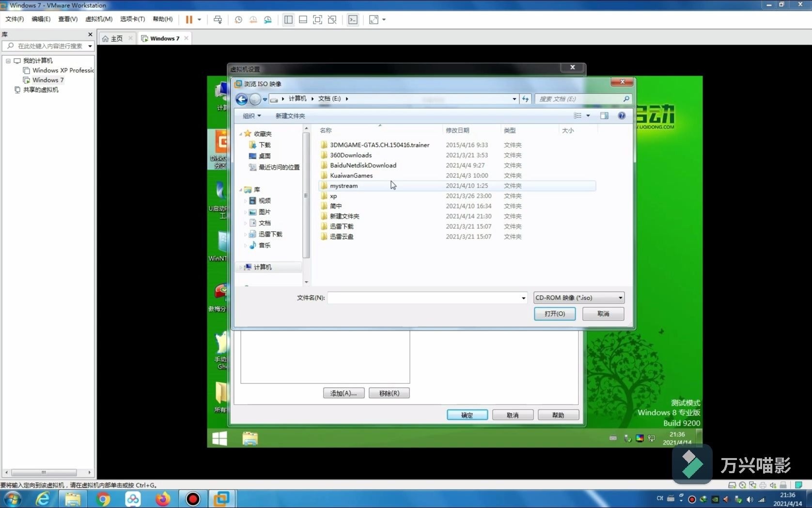Click 确定 in the 虚拟机设置 window
812x508 pixels.
467,415
